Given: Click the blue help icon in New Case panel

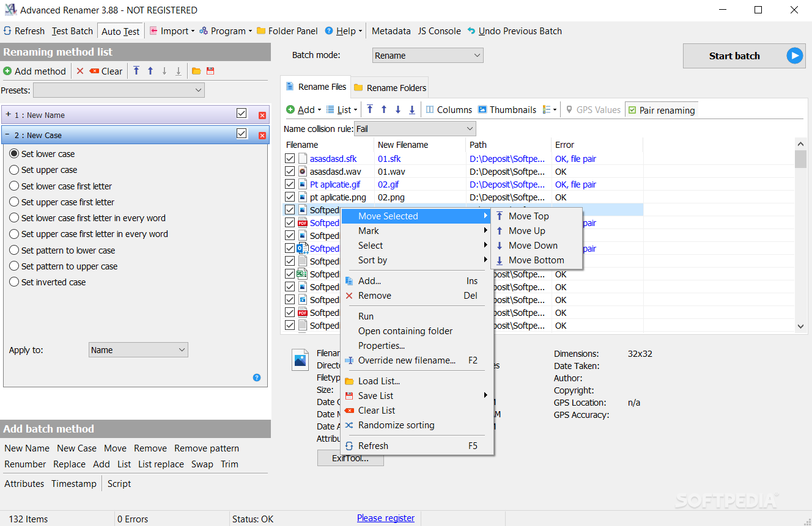Looking at the screenshot, I should (257, 378).
